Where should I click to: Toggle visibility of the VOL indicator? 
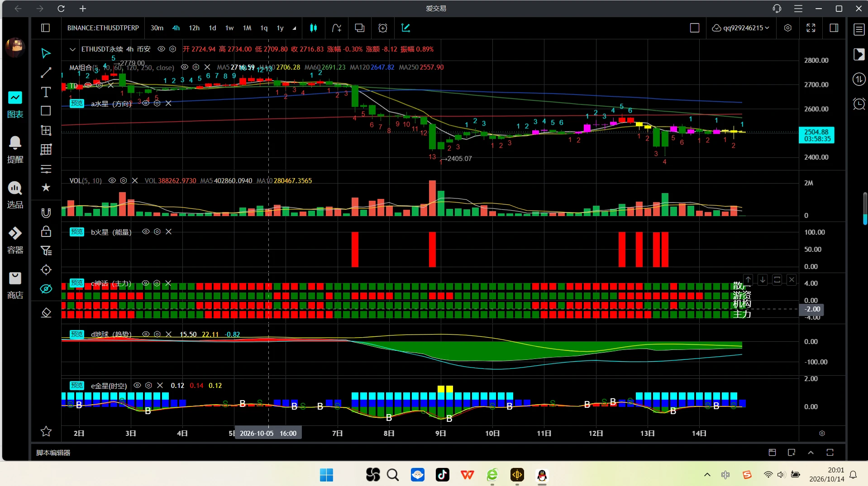tap(112, 180)
